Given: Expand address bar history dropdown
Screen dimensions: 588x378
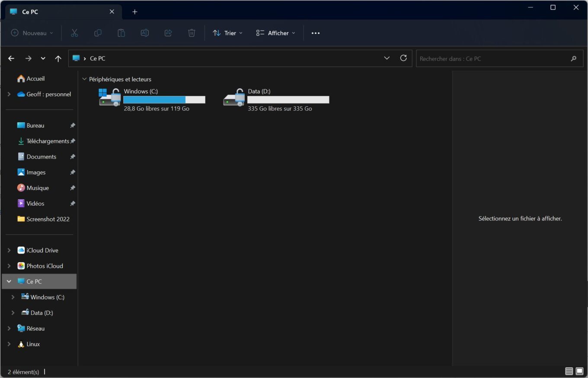Looking at the screenshot, I should tap(387, 58).
